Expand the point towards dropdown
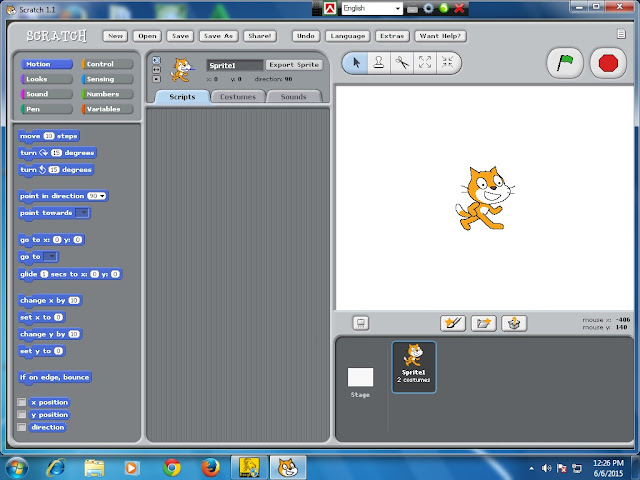Viewport: 640px width, 480px height. point(83,213)
